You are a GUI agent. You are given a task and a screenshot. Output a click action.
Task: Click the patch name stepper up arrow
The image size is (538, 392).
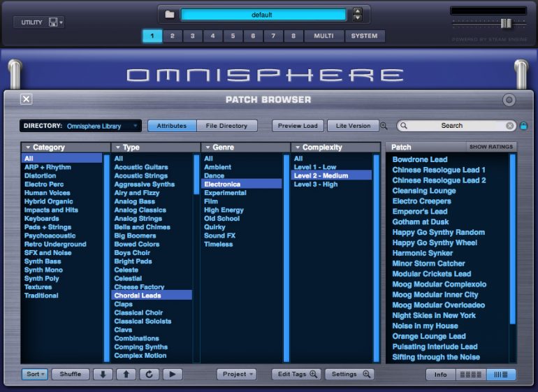tap(358, 11)
